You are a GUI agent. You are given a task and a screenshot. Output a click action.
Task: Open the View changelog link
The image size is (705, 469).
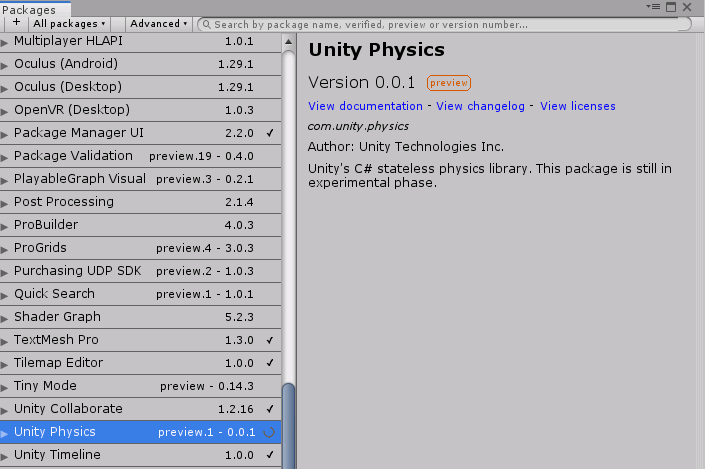click(480, 106)
